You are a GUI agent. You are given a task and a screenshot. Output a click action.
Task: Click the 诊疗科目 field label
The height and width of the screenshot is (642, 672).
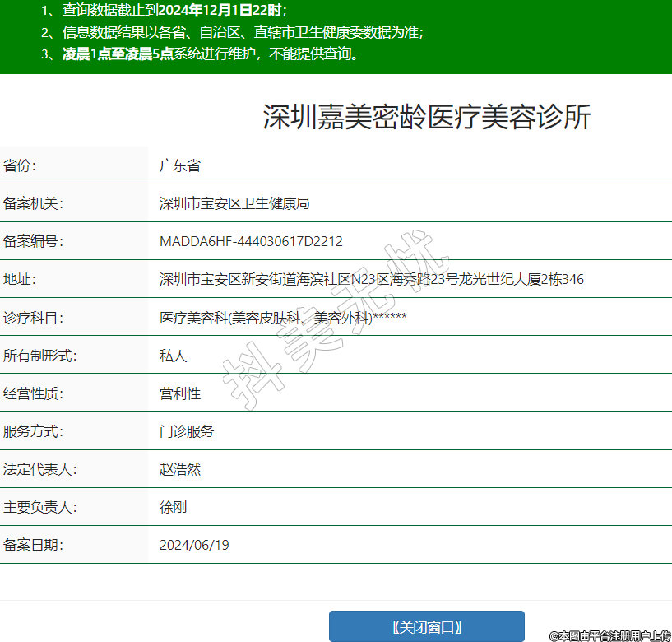coord(34,317)
